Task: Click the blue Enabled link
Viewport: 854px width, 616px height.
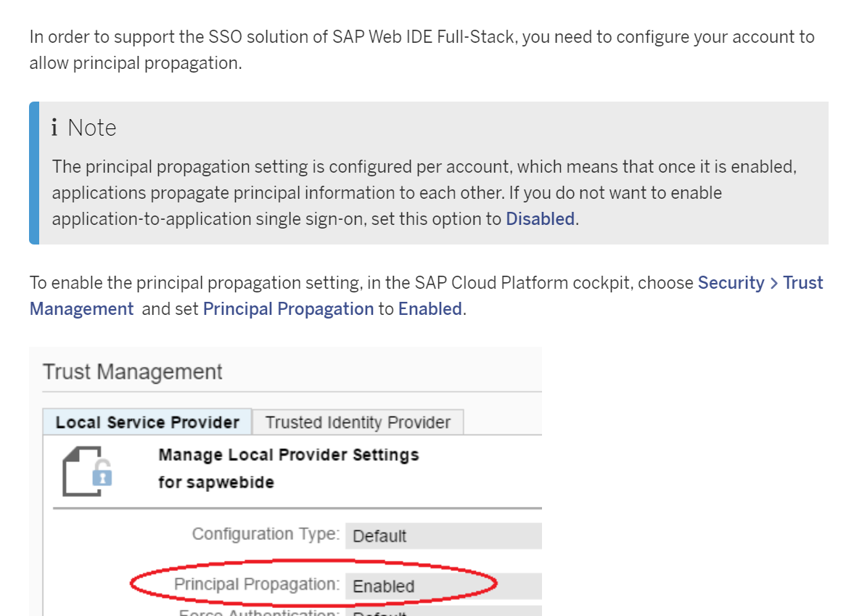Action: 430,308
